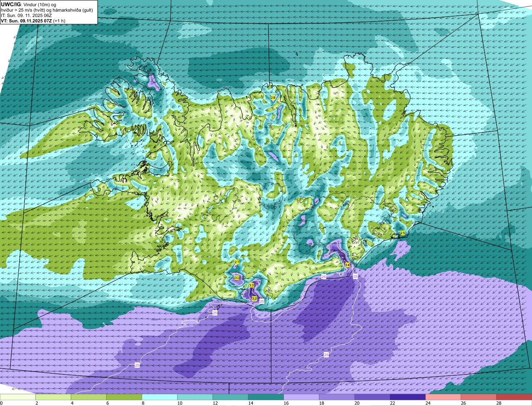The height and width of the screenshot is (406, 532).
Task: Pick the red legend swatch above 28 m/s
Action: (x=514, y=397)
